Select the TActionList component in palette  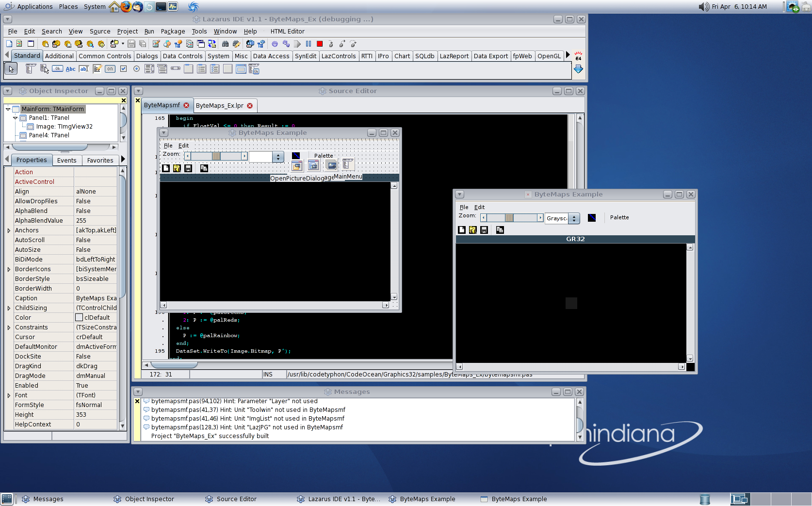[x=254, y=69]
